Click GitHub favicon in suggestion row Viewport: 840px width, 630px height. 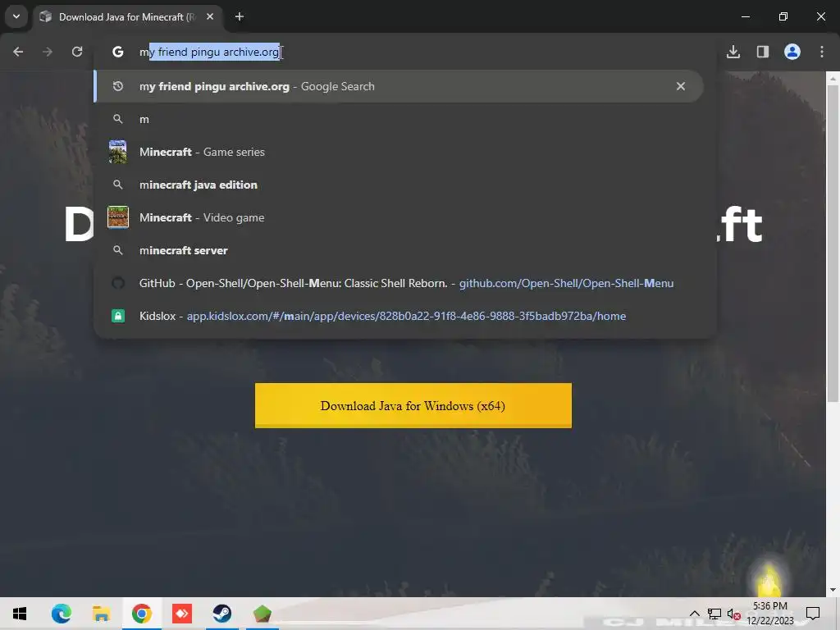[x=118, y=283]
